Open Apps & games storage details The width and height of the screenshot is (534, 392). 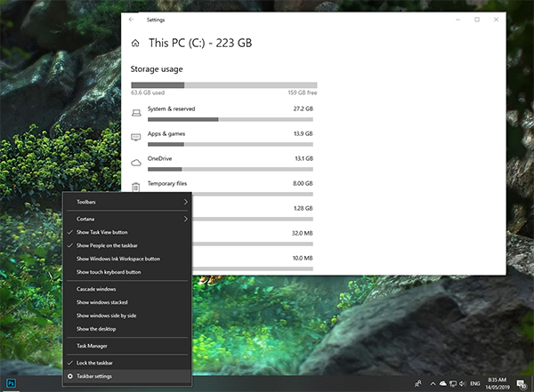tap(222, 139)
